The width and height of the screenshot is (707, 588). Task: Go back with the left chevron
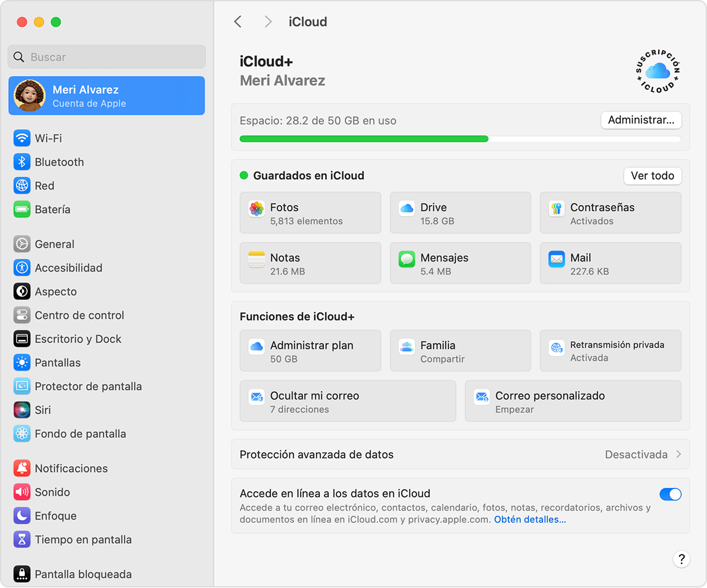tap(238, 22)
